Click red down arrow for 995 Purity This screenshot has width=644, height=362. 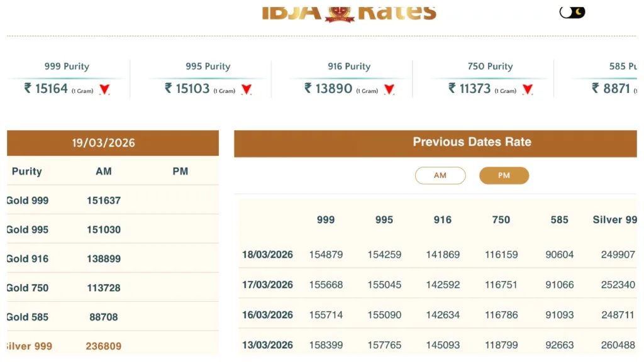click(x=247, y=90)
